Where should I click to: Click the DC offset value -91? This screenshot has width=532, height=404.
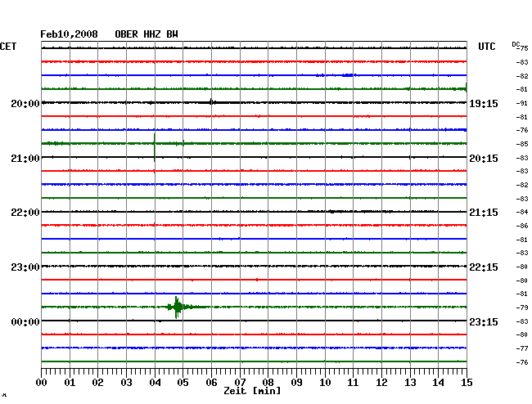tap(522, 103)
